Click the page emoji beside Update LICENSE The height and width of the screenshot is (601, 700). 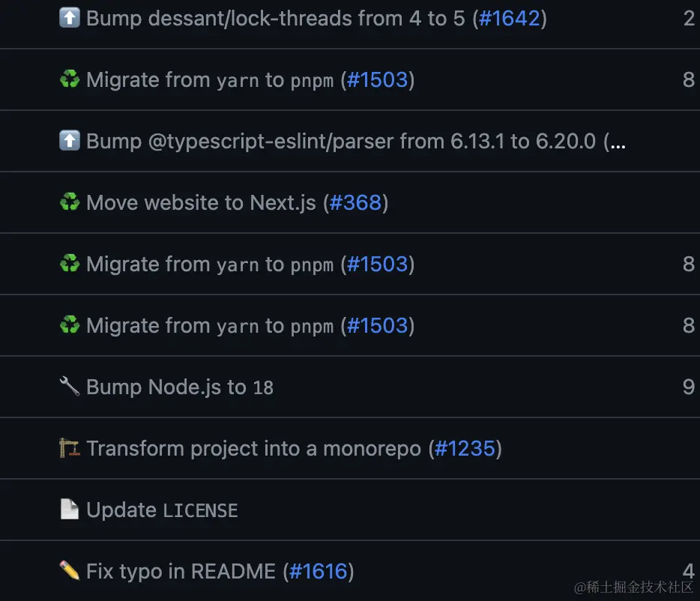(x=69, y=510)
